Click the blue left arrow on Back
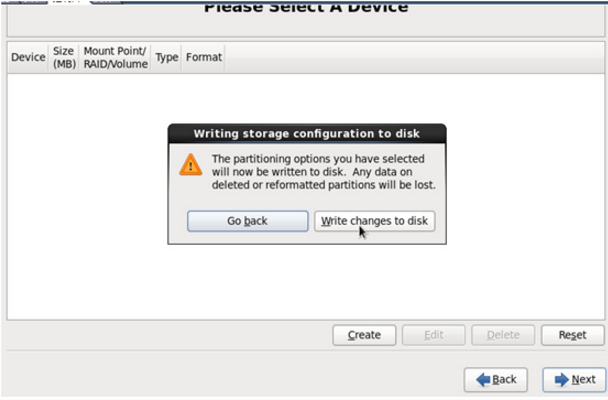 coord(483,379)
